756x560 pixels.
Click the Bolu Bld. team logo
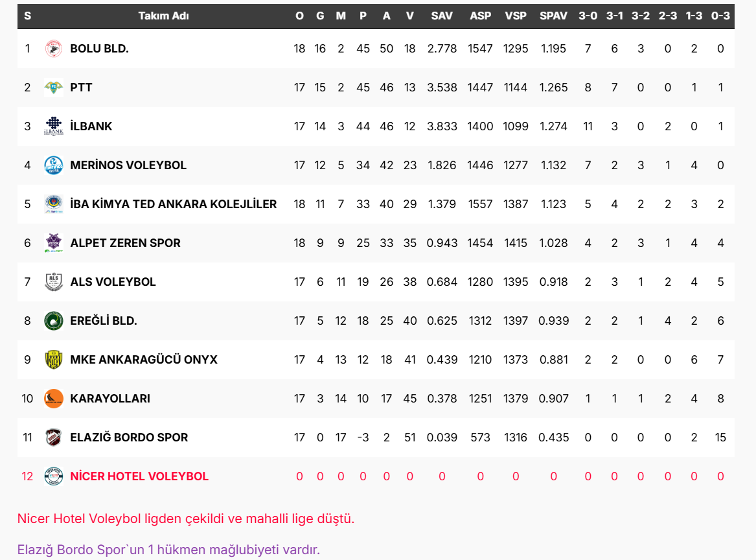coord(54,49)
